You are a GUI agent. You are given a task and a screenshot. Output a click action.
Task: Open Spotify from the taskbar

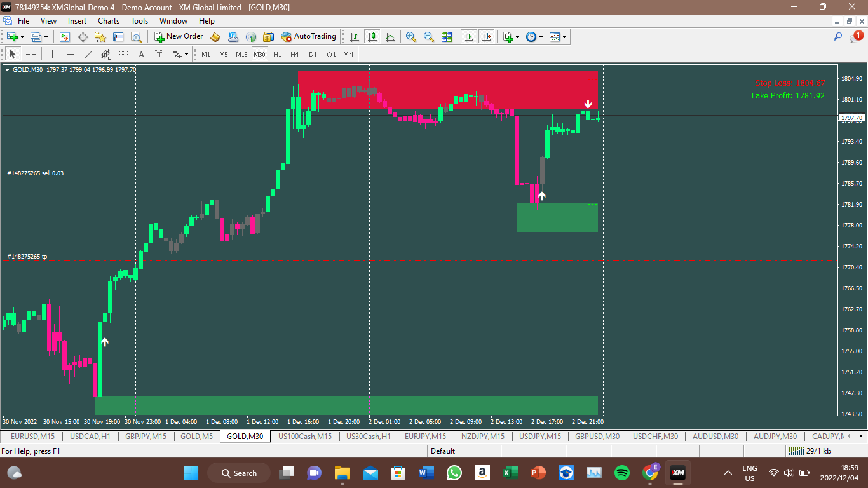pyautogui.click(x=622, y=473)
